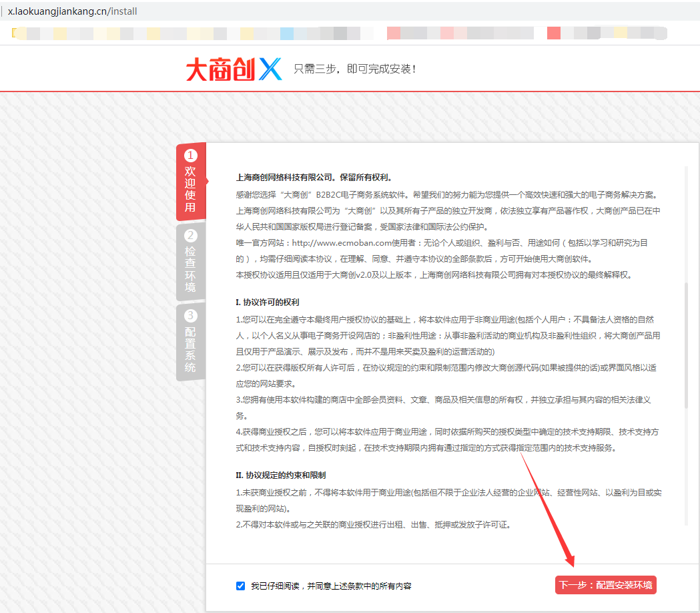Image resolution: width=700 pixels, height=613 pixels.
Task: Click 下一步：配置安装环境 button
Action: tap(605, 585)
